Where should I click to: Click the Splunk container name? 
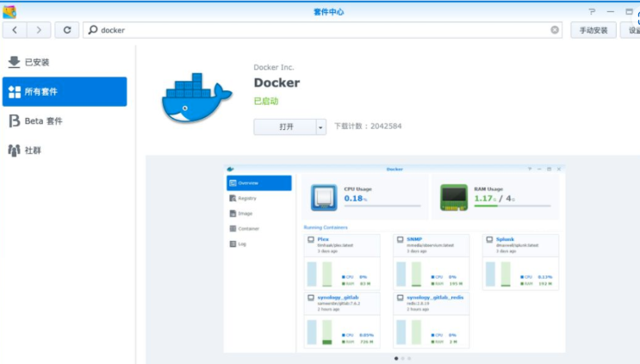coord(505,239)
